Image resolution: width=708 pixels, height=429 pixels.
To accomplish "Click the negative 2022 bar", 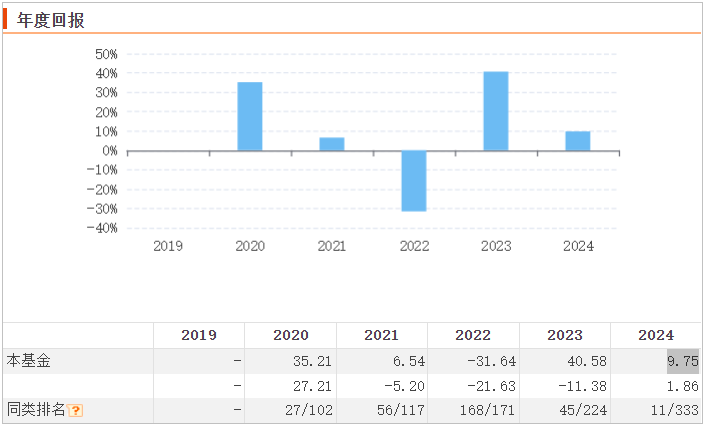I will (414, 181).
